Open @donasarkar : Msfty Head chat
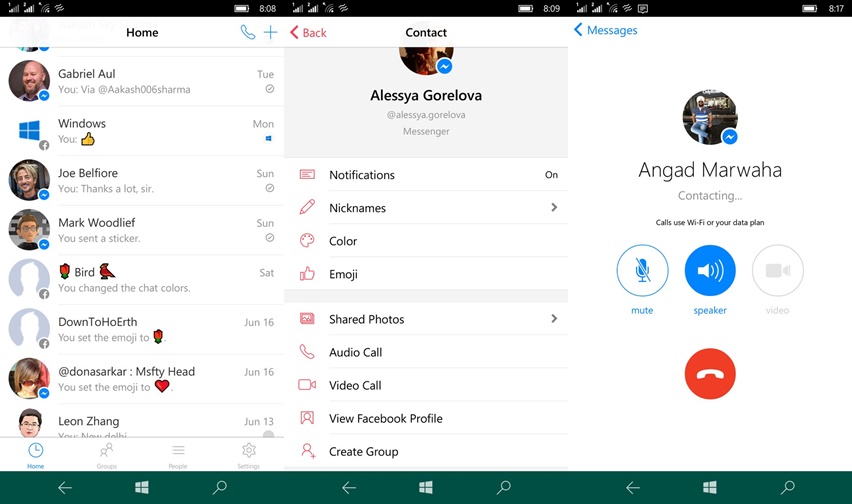The width and height of the screenshot is (852, 504). tap(142, 379)
